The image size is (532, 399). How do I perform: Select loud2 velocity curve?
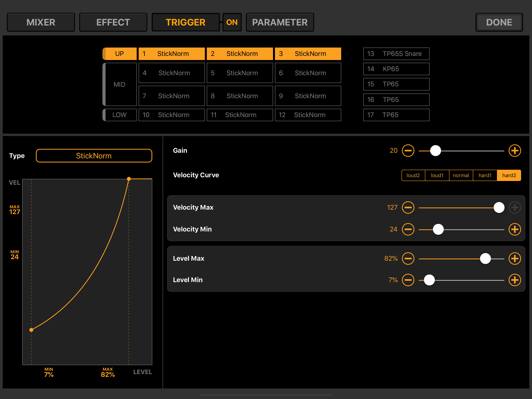click(x=413, y=175)
